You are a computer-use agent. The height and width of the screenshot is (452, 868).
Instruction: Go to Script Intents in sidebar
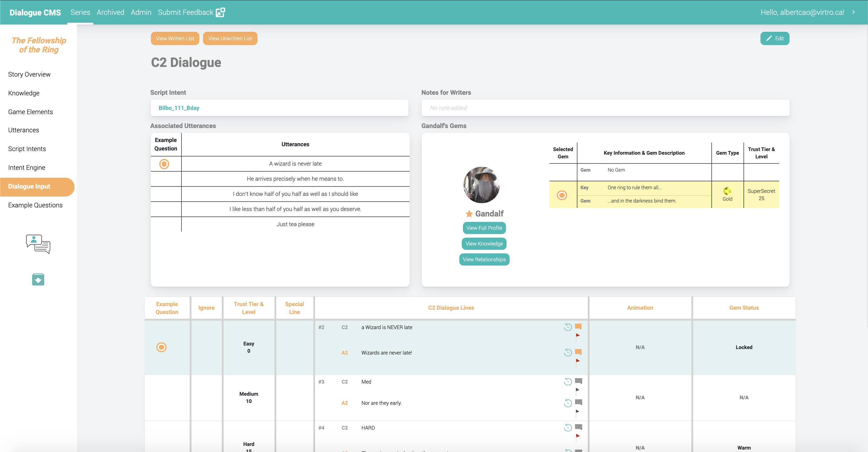coord(27,149)
